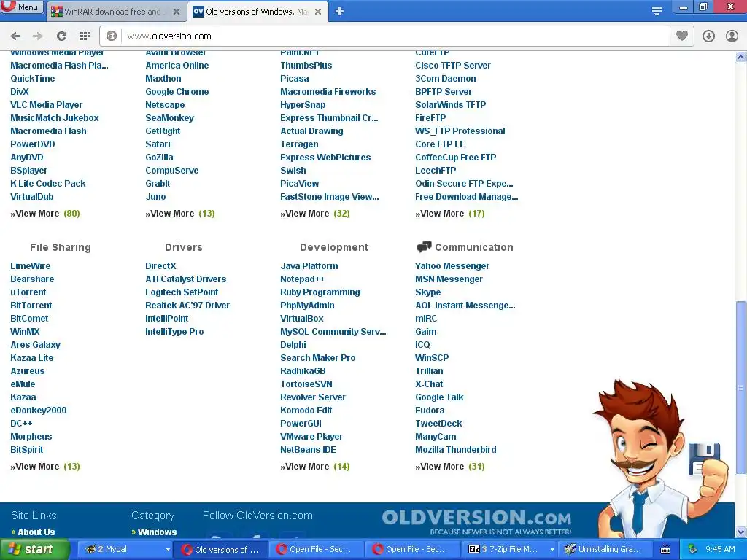Viewport: 747px width, 560px height.
Task: Close the Old versions of Windows tab
Action: click(x=318, y=12)
